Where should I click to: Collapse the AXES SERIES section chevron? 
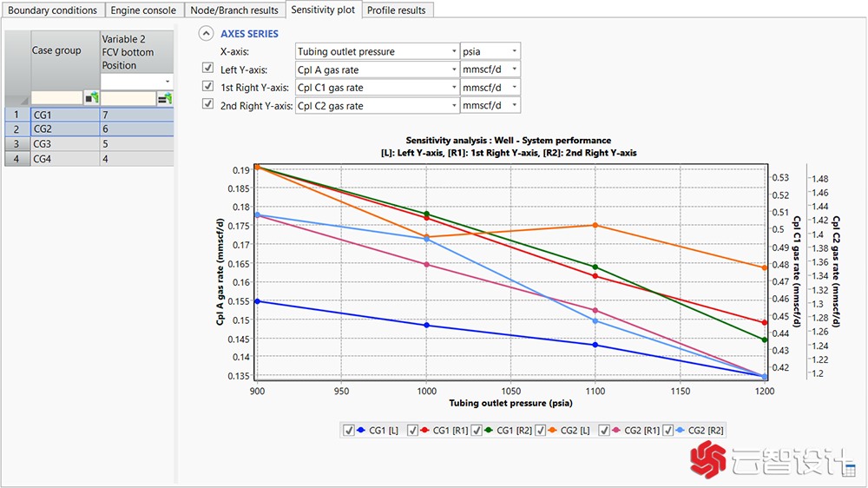[206, 34]
